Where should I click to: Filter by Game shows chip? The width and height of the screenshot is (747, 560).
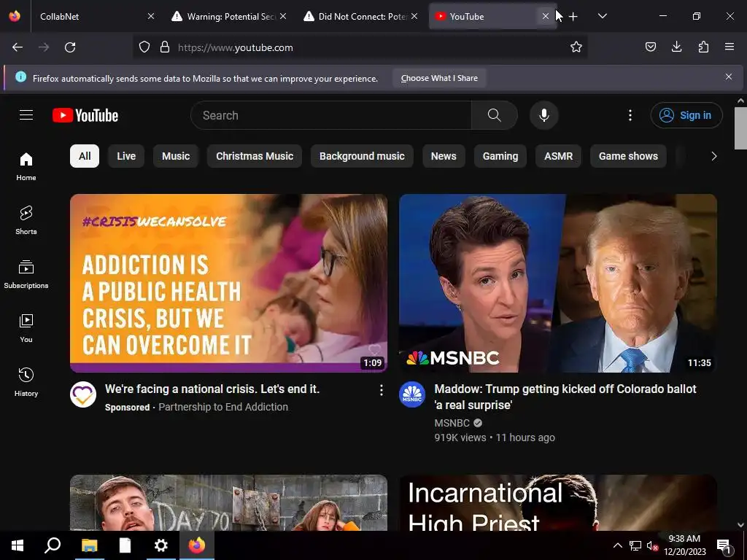click(x=628, y=156)
